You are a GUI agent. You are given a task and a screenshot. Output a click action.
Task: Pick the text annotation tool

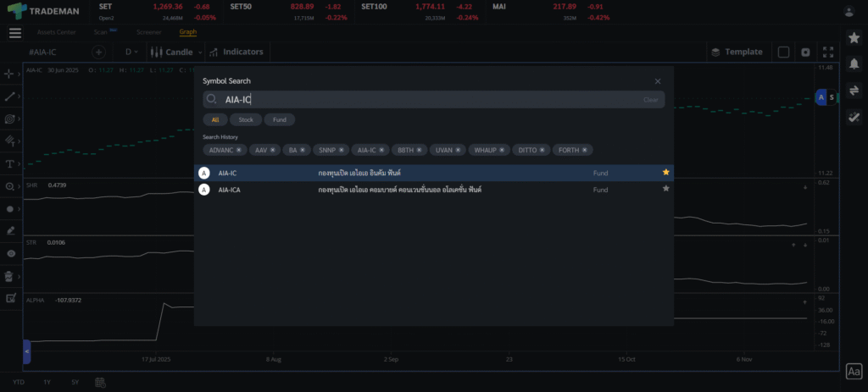(x=10, y=163)
